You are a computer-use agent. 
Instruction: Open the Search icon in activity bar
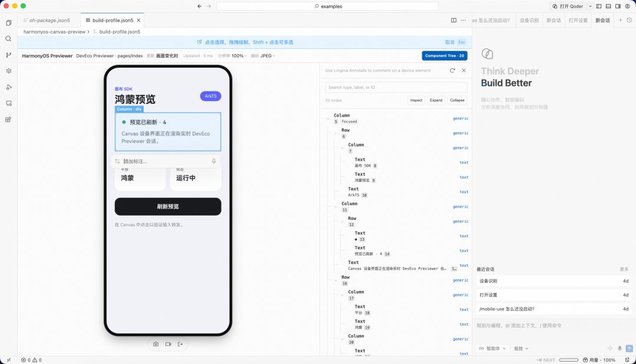pos(8,39)
